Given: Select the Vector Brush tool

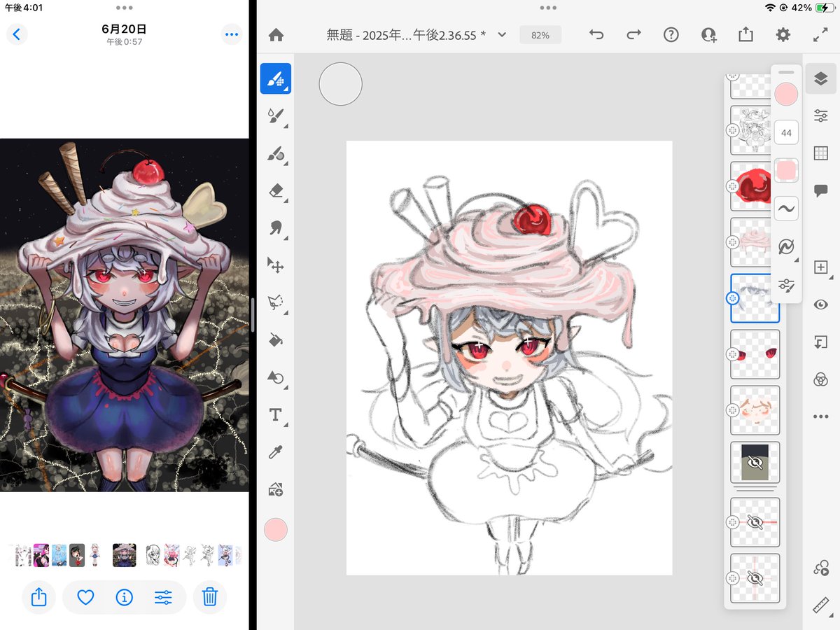Looking at the screenshot, I should 276,153.
